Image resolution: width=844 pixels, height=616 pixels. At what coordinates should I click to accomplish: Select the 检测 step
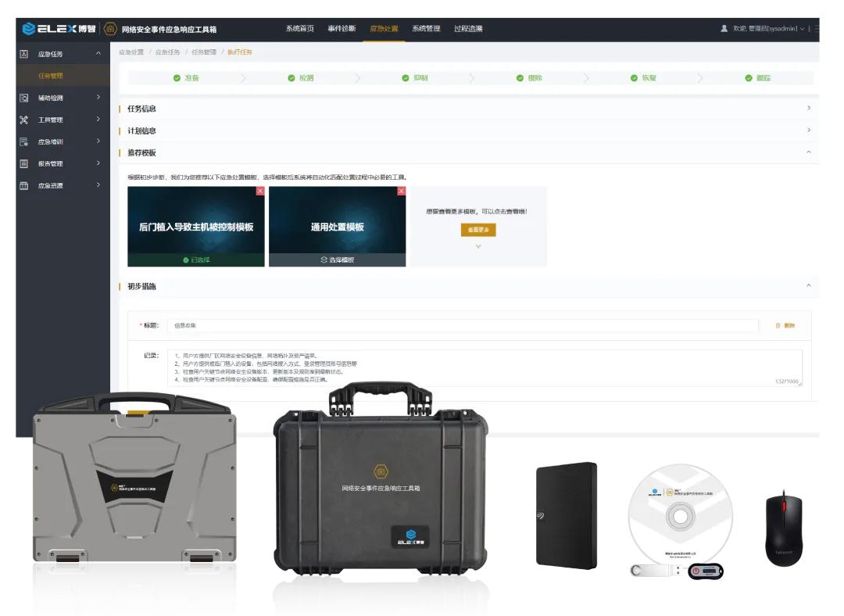(x=300, y=78)
